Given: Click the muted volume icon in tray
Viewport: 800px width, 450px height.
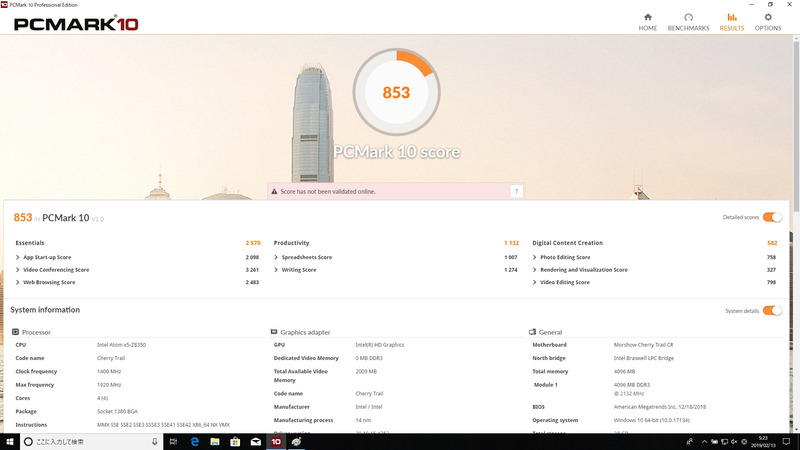Looking at the screenshot, I should click(x=734, y=442).
